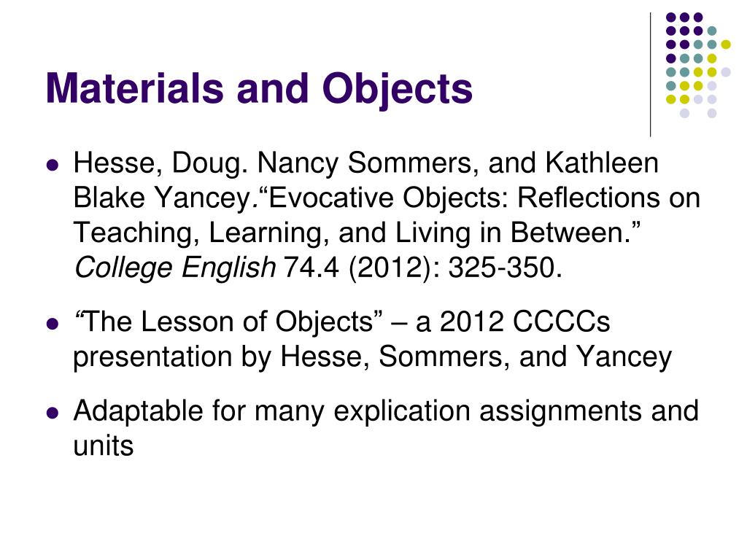Click the word "units" on last line

point(104,446)
